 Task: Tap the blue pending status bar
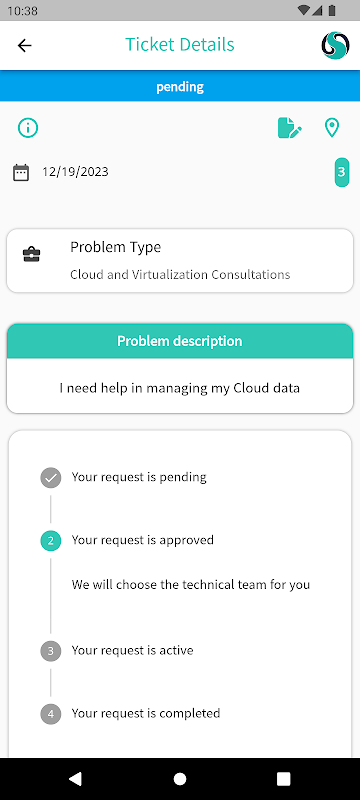coord(180,86)
